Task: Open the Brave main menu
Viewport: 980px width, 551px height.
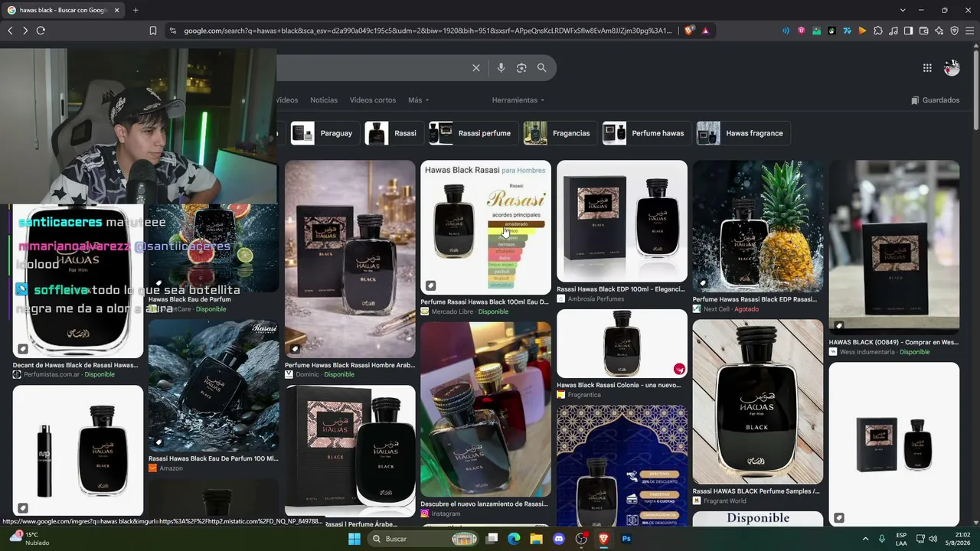Action: point(970,31)
